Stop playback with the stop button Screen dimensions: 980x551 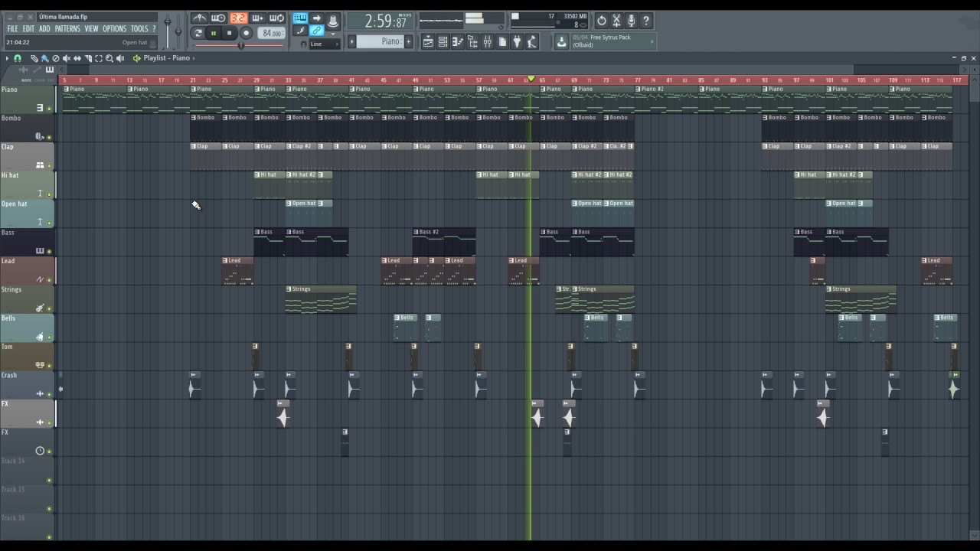click(x=229, y=33)
